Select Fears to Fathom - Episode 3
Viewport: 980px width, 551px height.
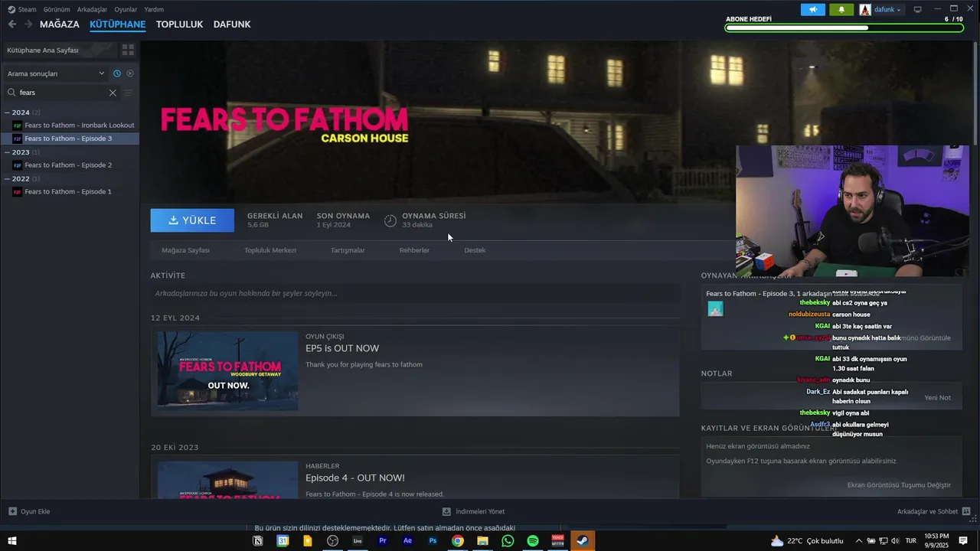tap(69, 139)
